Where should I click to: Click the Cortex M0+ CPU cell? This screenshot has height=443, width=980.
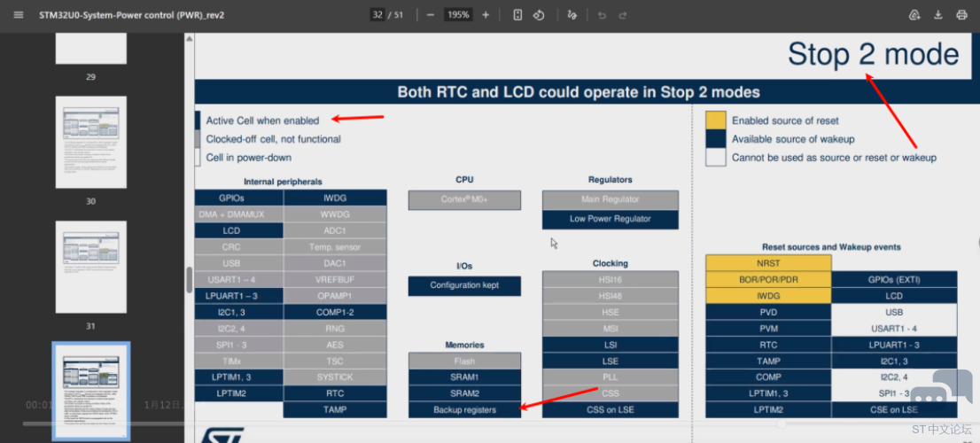(x=464, y=200)
